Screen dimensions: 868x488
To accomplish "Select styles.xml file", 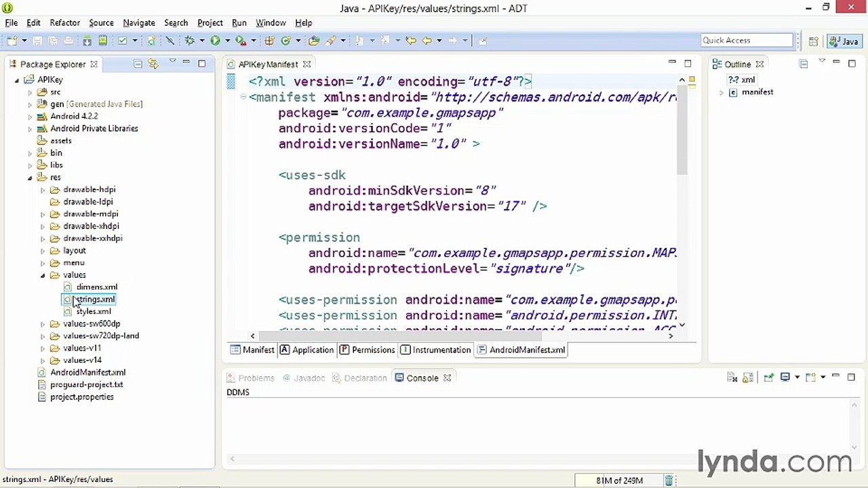I will 87,312.
